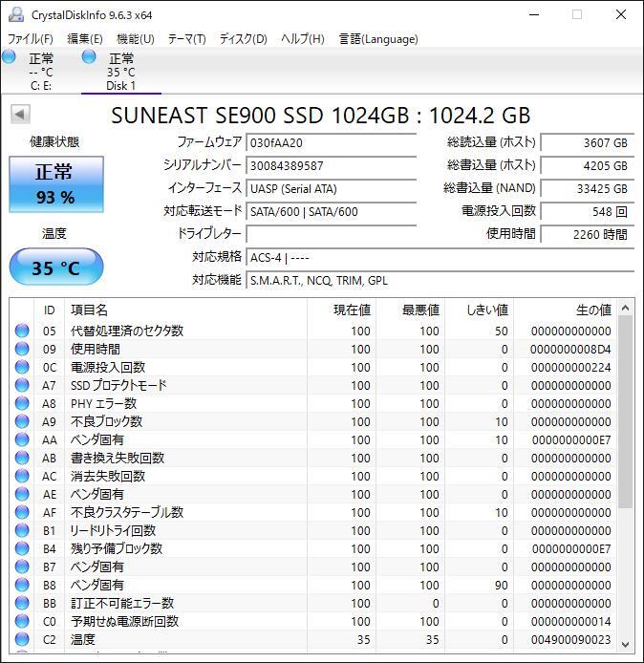Click status icon for A9 不良ブロック数
The image size is (644, 663).
(22, 421)
